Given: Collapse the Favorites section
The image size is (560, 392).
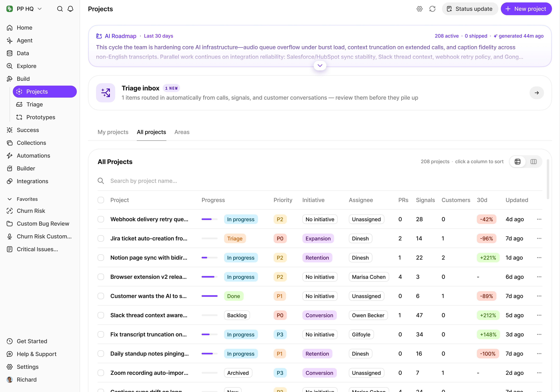Looking at the screenshot, I should (x=10, y=199).
